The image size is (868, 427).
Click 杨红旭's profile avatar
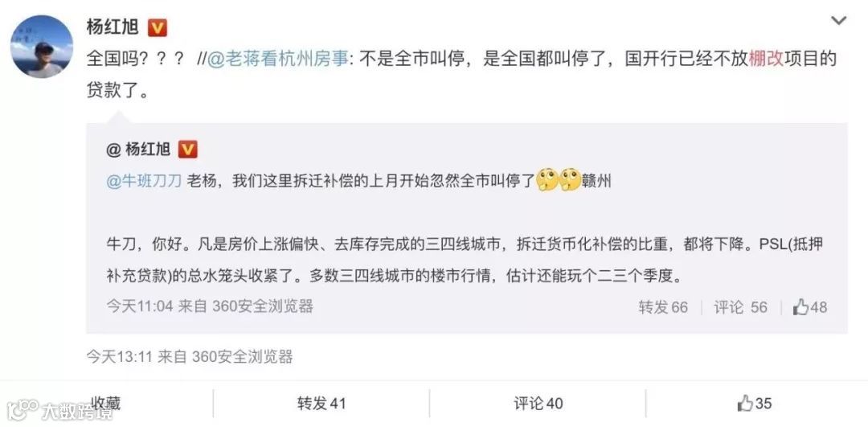(42, 47)
